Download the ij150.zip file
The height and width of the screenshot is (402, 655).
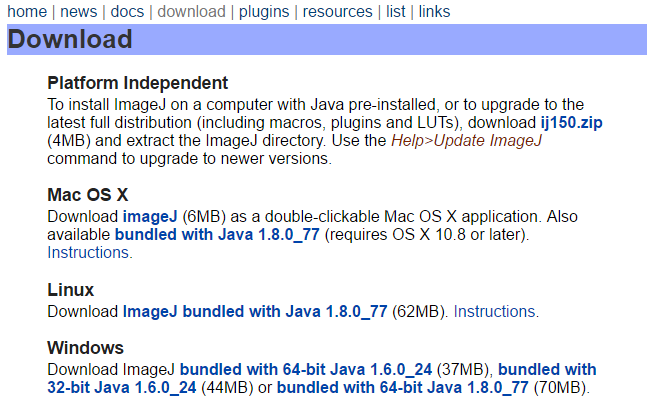(571, 123)
